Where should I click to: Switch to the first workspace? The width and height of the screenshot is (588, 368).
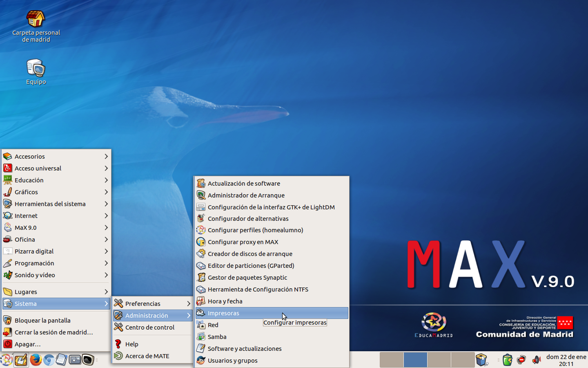tap(392, 360)
